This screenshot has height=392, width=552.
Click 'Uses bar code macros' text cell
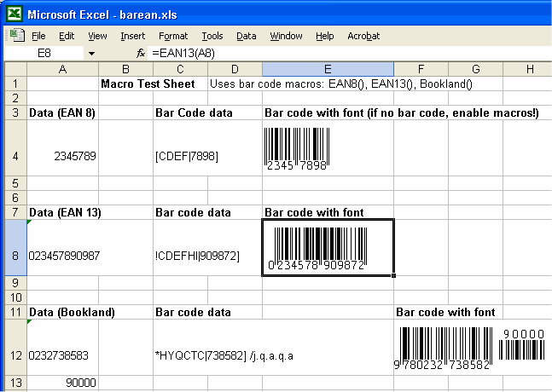[x=340, y=84]
